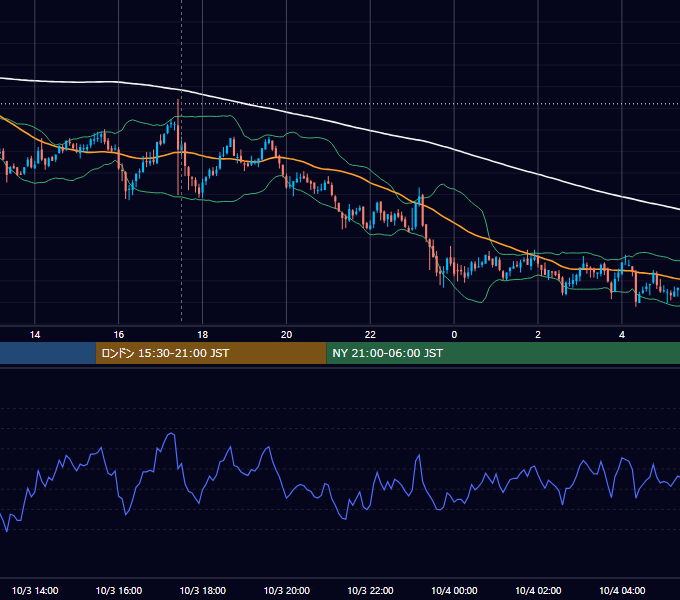Click the 10/3 22:00 date label
Image resolution: width=680 pixels, height=600 pixels.
[x=370, y=590]
